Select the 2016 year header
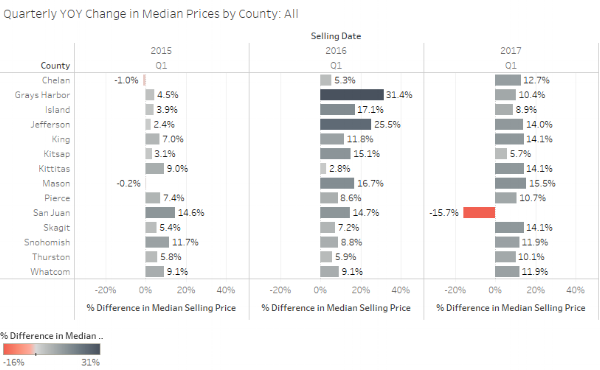Image resolution: width=600 pixels, height=370 pixels. click(336, 51)
